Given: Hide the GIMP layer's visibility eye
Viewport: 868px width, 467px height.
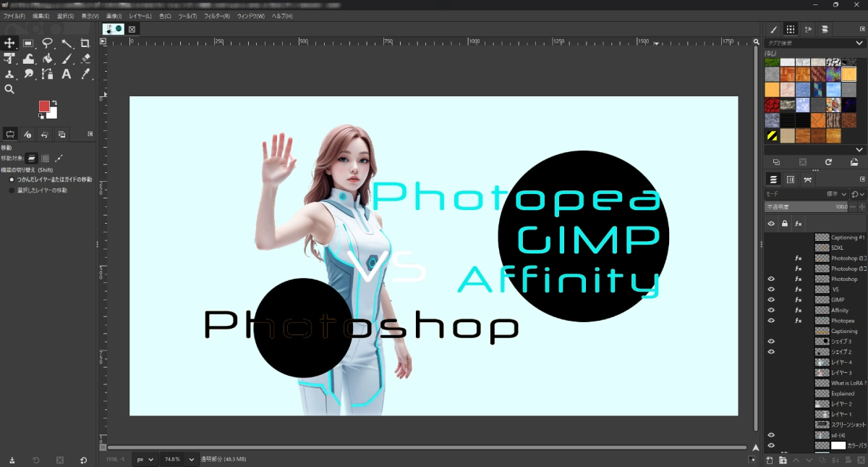Looking at the screenshot, I should (771, 300).
